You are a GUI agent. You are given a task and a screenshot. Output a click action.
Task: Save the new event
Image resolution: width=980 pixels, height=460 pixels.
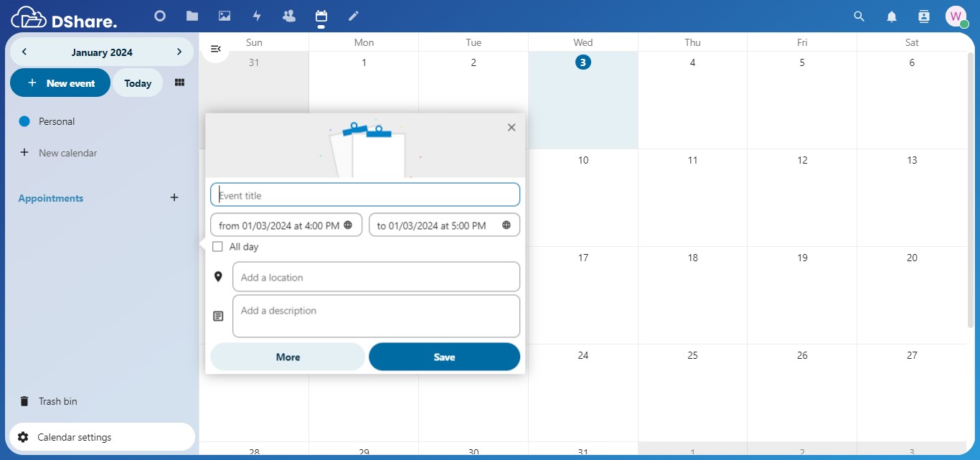[444, 357]
